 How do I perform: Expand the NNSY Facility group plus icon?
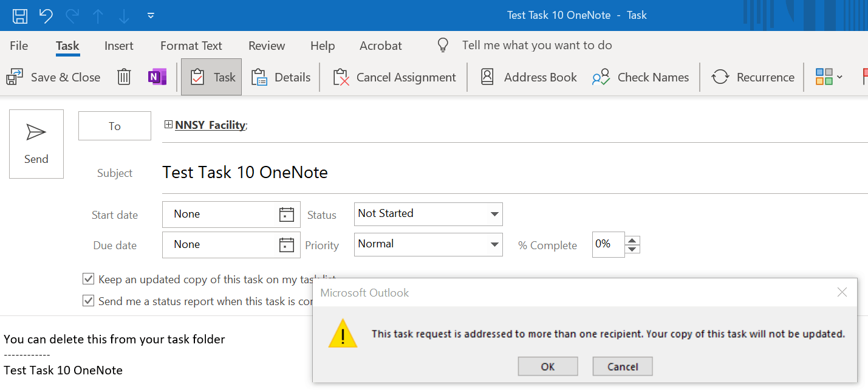tap(168, 125)
